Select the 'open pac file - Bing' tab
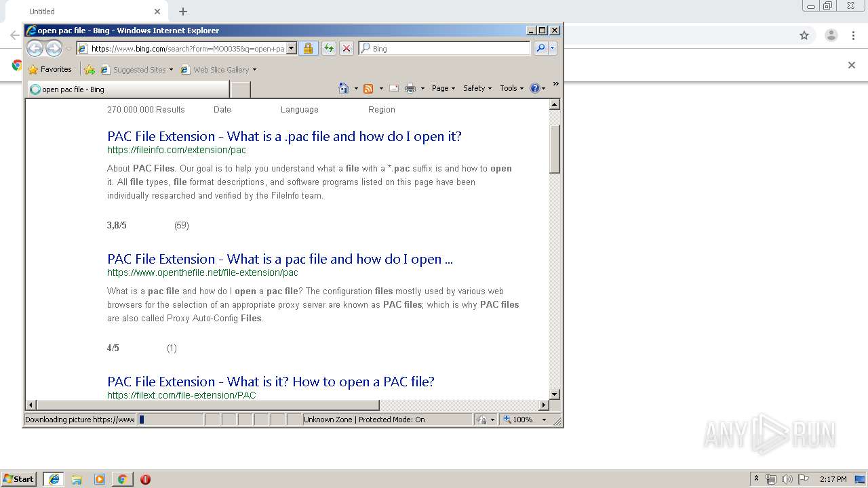This screenshot has width=868, height=488. tap(129, 89)
